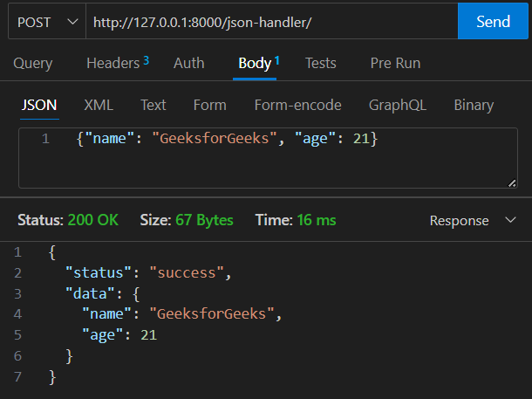Screen dimensions: 532x399
Task: Select the GraphQL body type
Action: click(397, 105)
